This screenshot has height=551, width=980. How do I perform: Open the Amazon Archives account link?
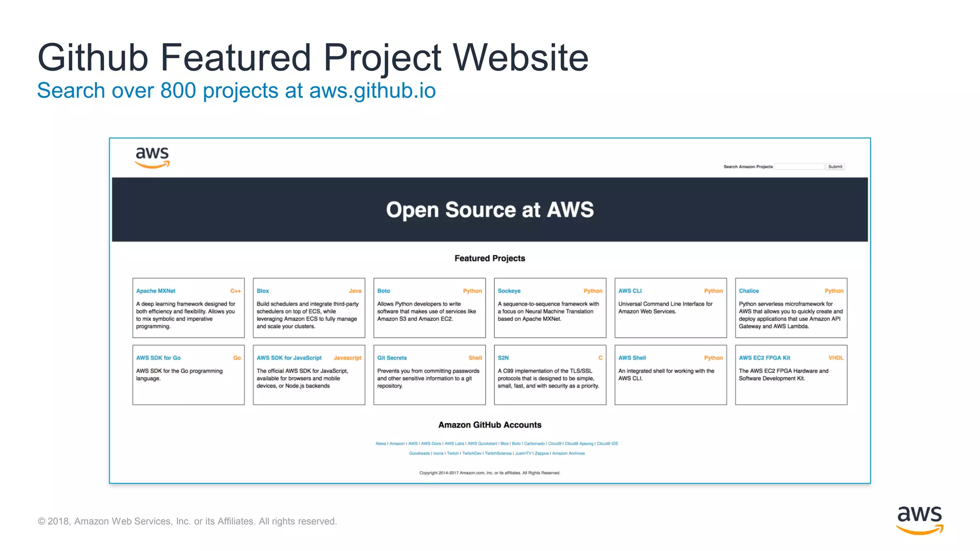coord(568,453)
